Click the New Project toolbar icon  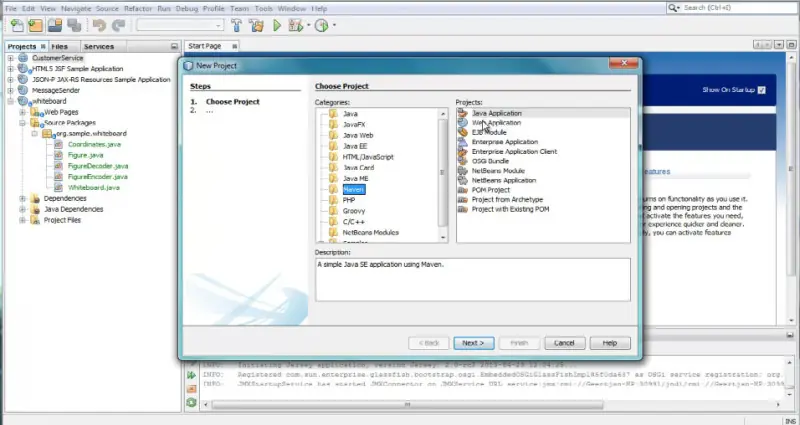(36, 25)
